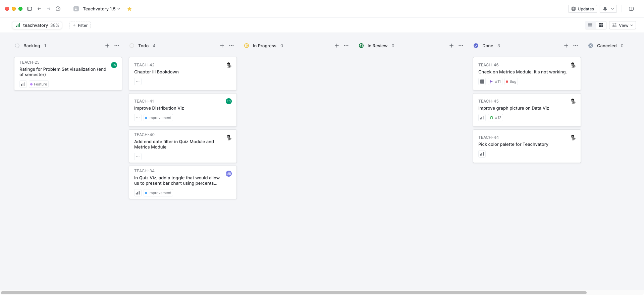This screenshot has height=295, width=644.
Task: Click the Updates button
Action: click(x=583, y=9)
